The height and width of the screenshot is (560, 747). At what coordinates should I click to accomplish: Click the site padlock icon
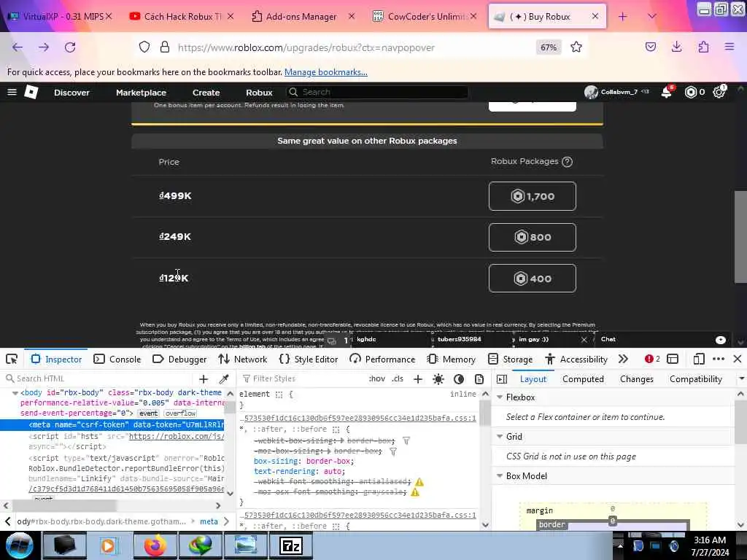(165, 47)
